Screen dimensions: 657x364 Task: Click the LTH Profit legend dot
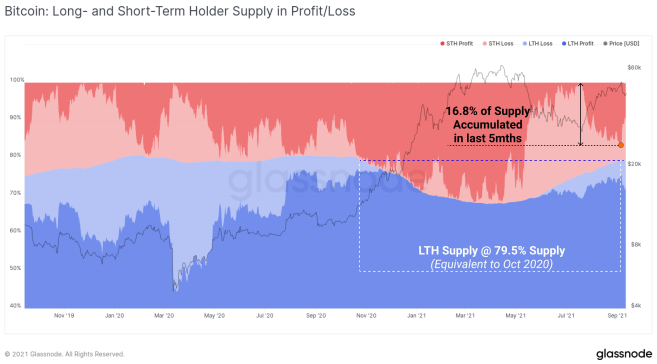pos(564,44)
